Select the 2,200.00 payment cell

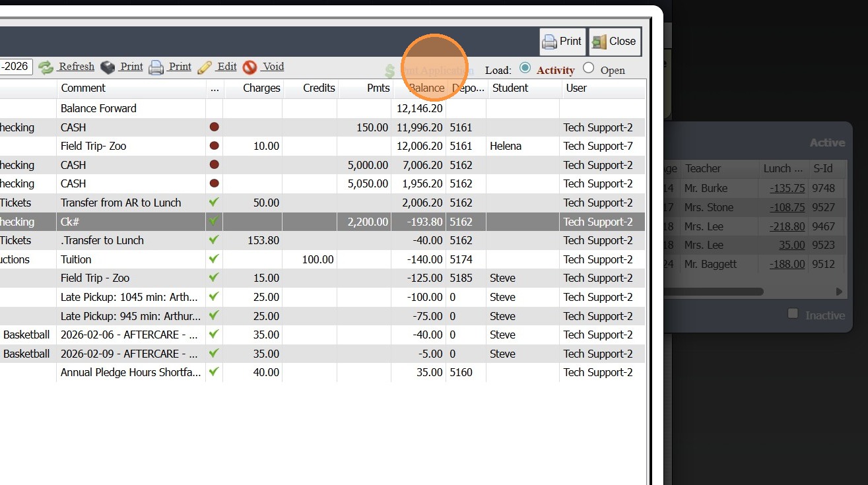pyautogui.click(x=365, y=222)
